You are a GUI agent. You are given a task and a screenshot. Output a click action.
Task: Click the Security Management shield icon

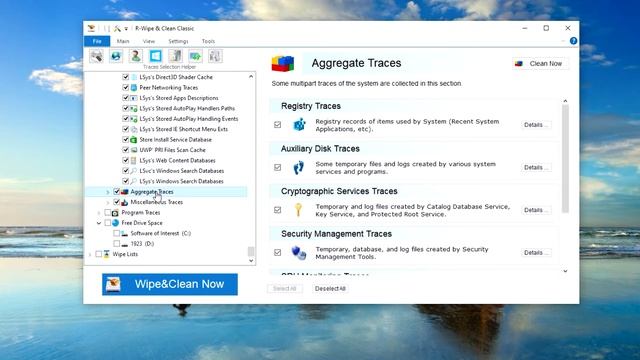tap(299, 253)
